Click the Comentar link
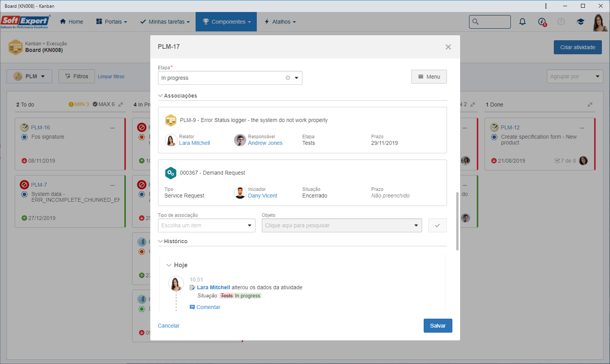The image size is (610, 364). click(x=205, y=307)
